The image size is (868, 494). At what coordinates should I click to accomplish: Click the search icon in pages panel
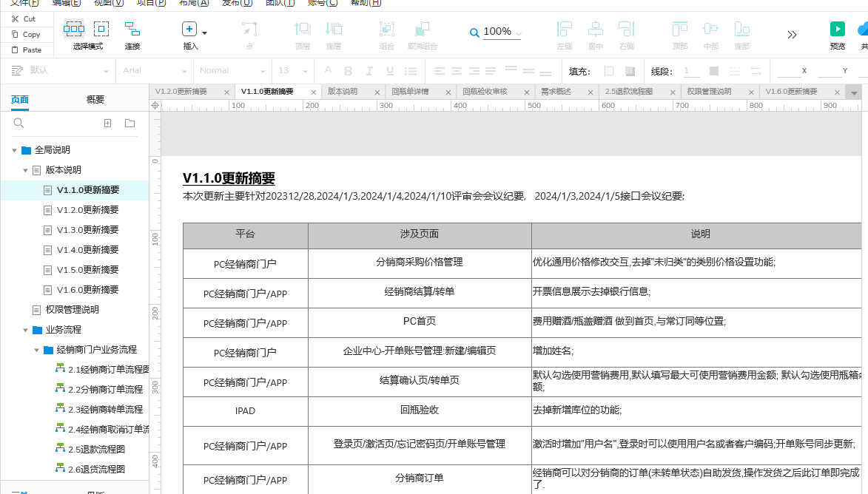pyautogui.click(x=19, y=123)
